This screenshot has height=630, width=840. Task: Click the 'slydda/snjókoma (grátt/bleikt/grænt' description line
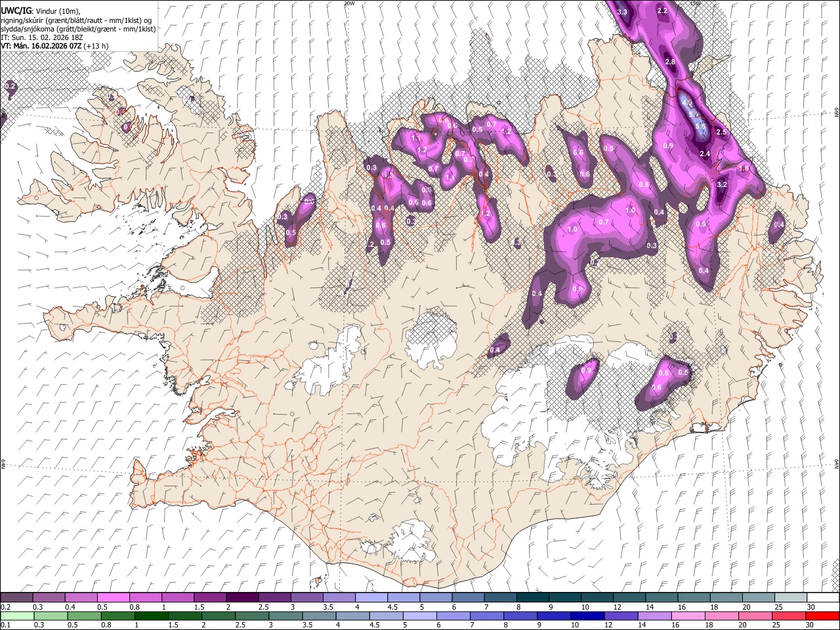tap(78, 29)
